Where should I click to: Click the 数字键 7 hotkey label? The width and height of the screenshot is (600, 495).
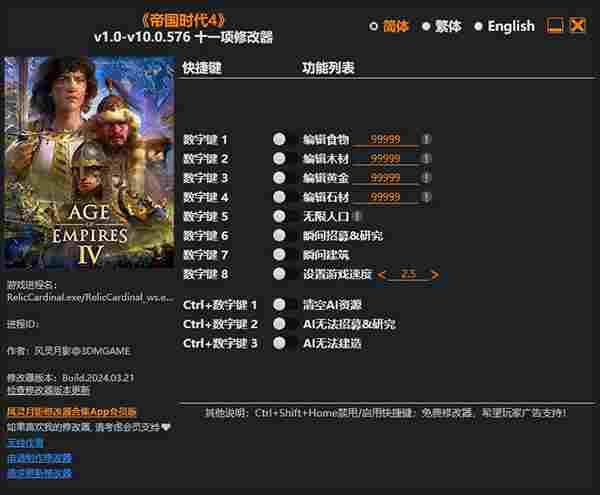(x=205, y=255)
